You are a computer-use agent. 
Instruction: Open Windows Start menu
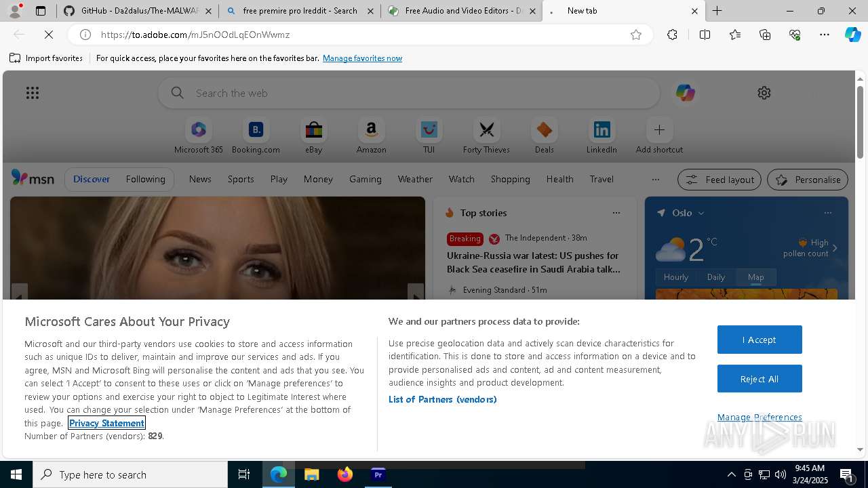(x=16, y=474)
